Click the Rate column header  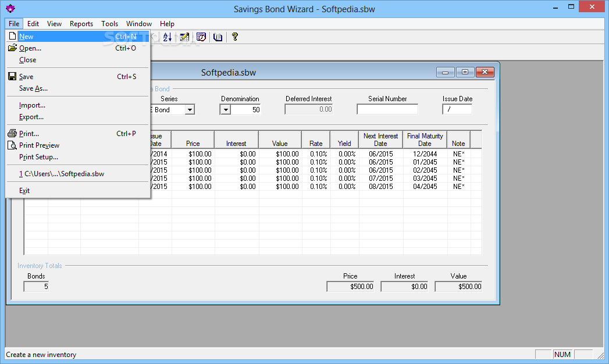click(316, 140)
